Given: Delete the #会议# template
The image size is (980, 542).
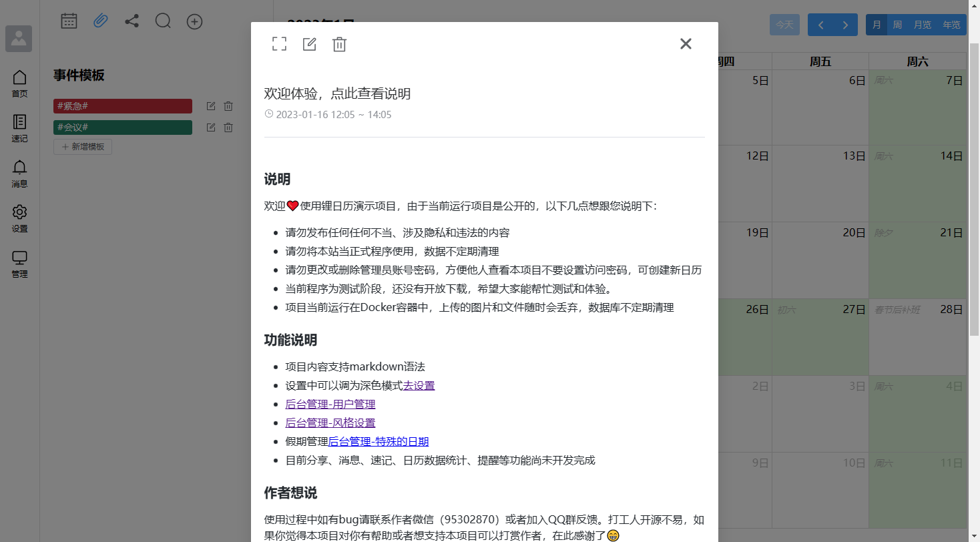Looking at the screenshot, I should point(228,127).
